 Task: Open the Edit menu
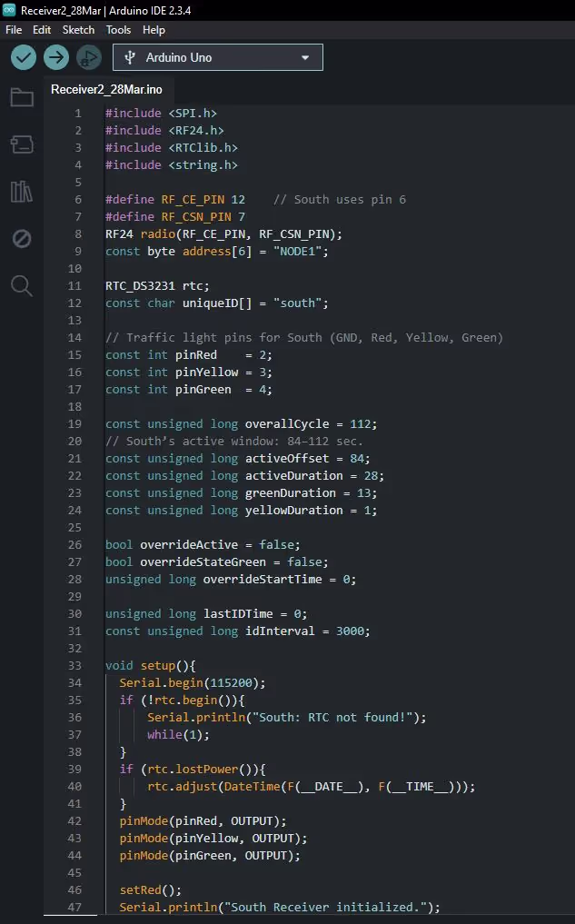pyautogui.click(x=42, y=30)
